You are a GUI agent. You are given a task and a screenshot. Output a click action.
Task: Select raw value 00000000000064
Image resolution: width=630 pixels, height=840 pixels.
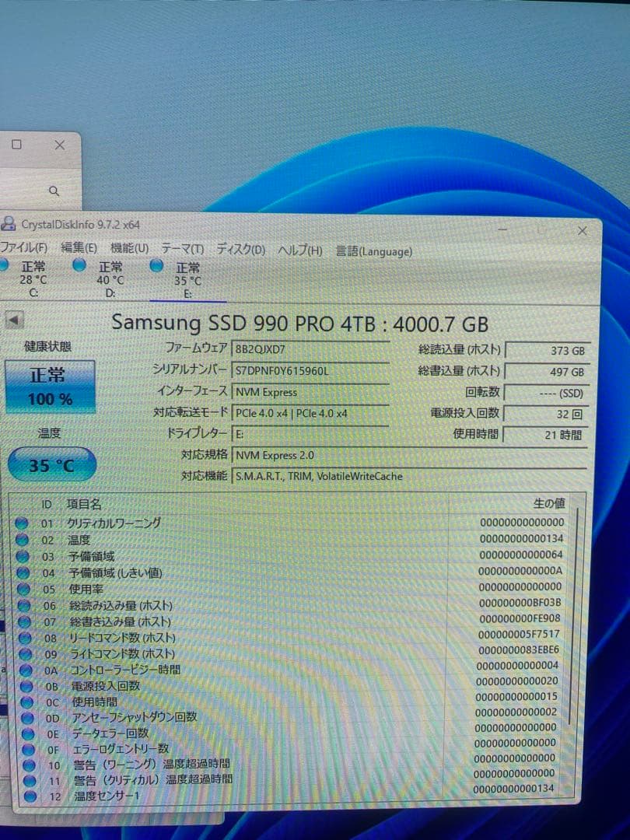(x=520, y=555)
